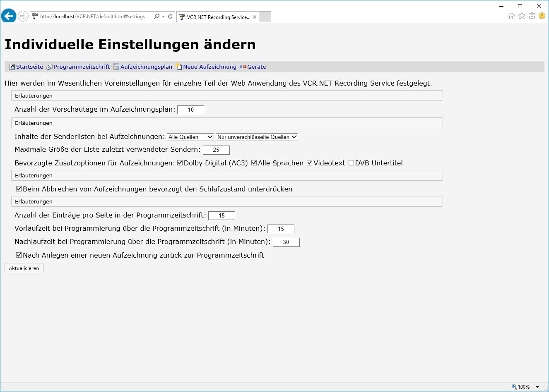Click the clock icon beside Programmzeitschrift

[x=49, y=67]
